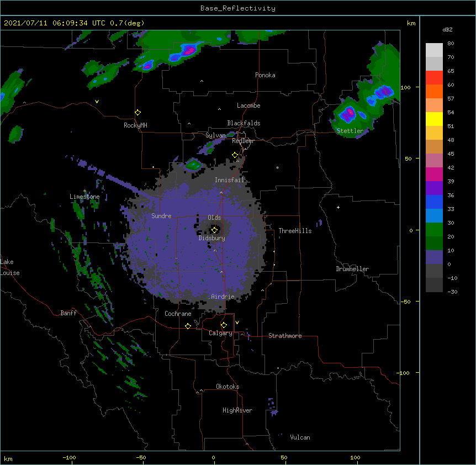Click the -100 tick on bottom axis
476x465 pixels.
(69, 458)
